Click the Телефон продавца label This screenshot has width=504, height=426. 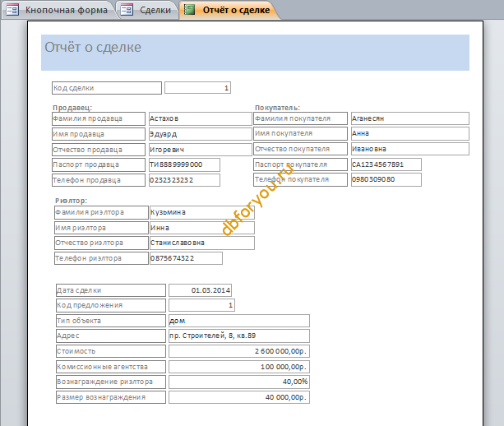[x=99, y=180]
